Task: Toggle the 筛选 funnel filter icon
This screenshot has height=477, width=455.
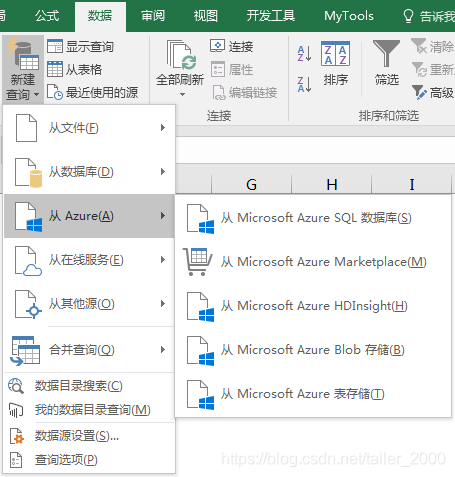Action: pyautogui.click(x=386, y=53)
